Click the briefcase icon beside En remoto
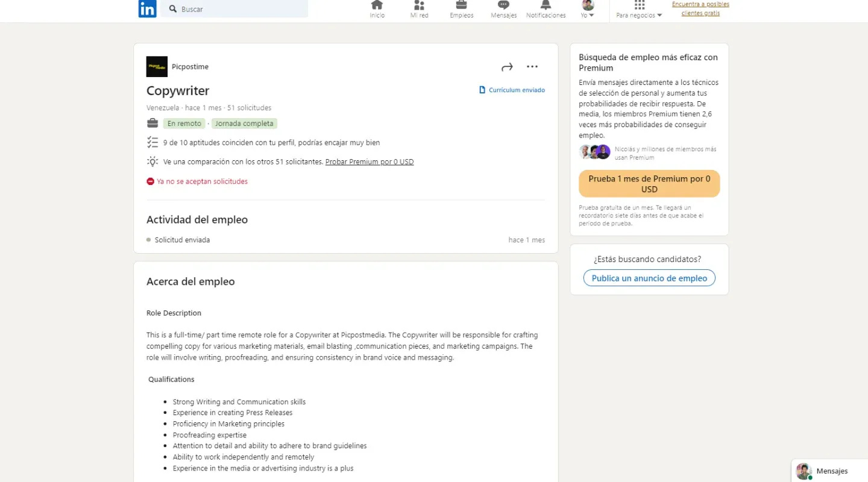 (x=153, y=123)
